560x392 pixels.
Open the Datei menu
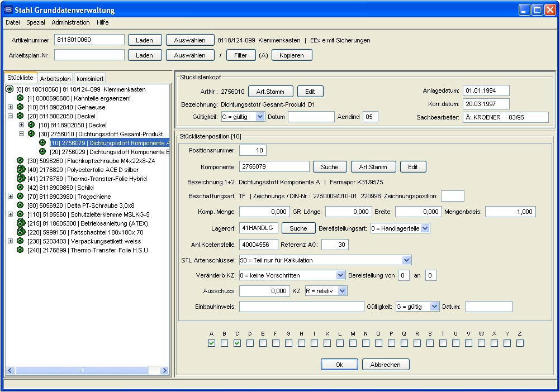click(13, 22)
